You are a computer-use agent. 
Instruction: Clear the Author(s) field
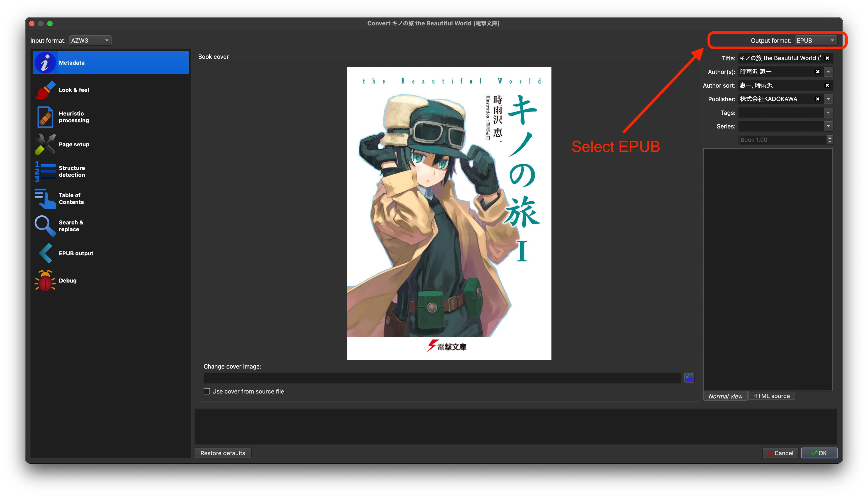[x=817, y=72]
